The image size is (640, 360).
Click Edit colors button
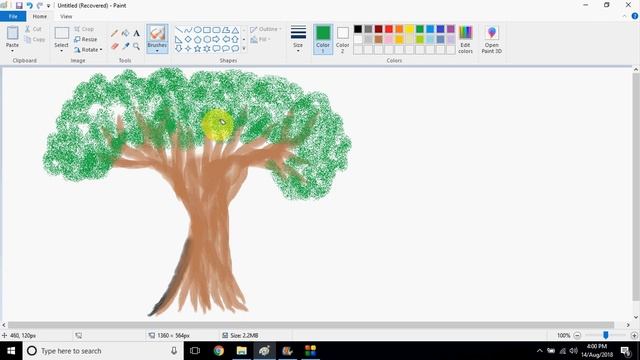coord(465,39)
